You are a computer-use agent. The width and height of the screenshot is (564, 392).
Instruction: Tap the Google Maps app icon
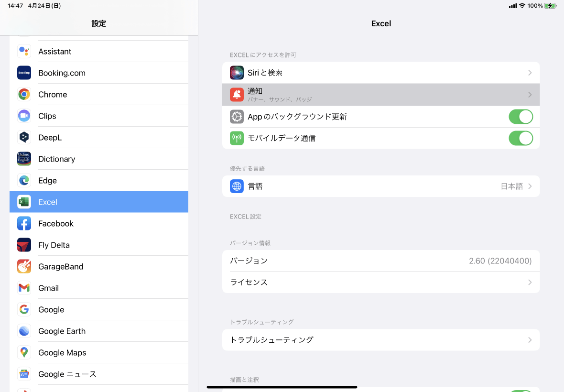coord(24,353)
